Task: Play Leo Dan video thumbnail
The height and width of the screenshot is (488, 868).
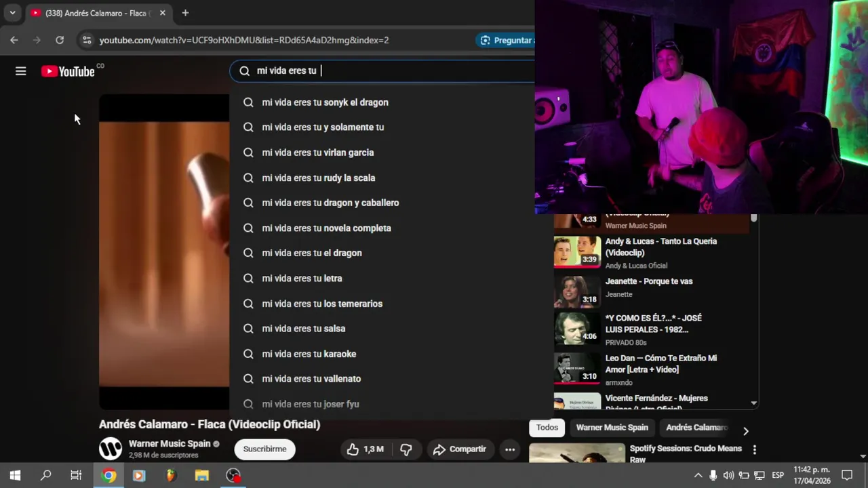Action: [577, 368]
